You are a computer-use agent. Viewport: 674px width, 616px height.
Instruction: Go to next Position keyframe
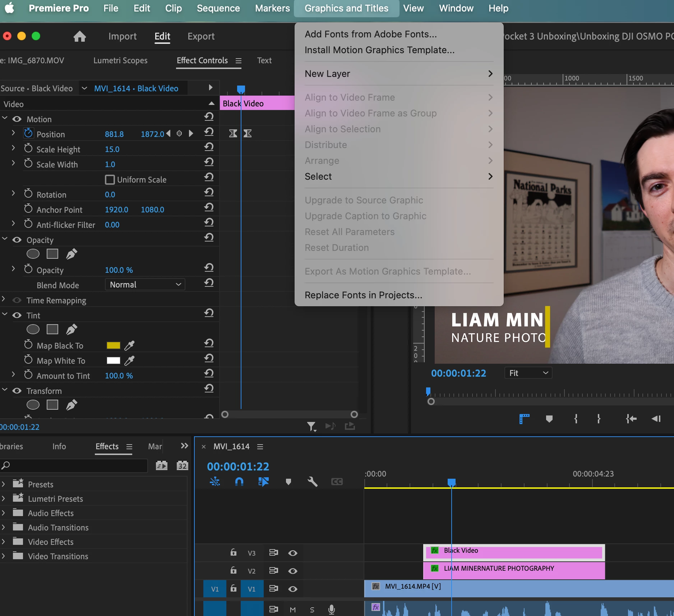tap(191, 134)
